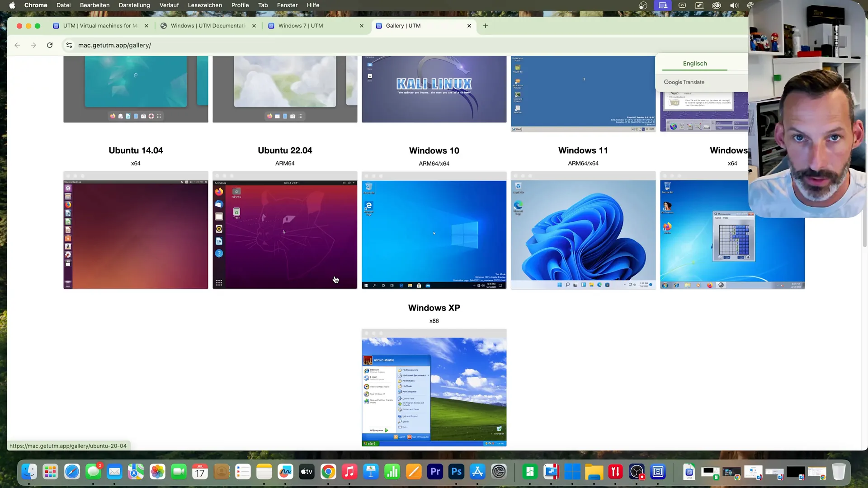Launch Apple TV from the dock
Viewport: 868px width, 488px height.
pyautogui.click(x=307, y=472)
